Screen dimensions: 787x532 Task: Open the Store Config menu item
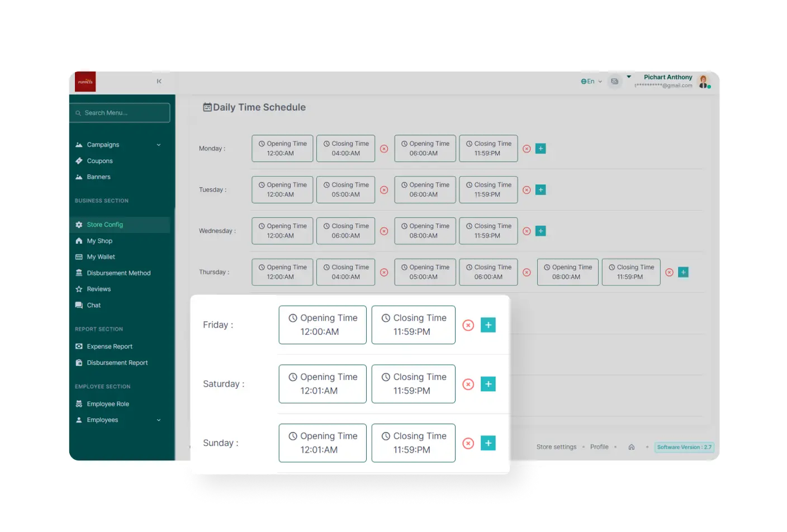tap(105, 225)
